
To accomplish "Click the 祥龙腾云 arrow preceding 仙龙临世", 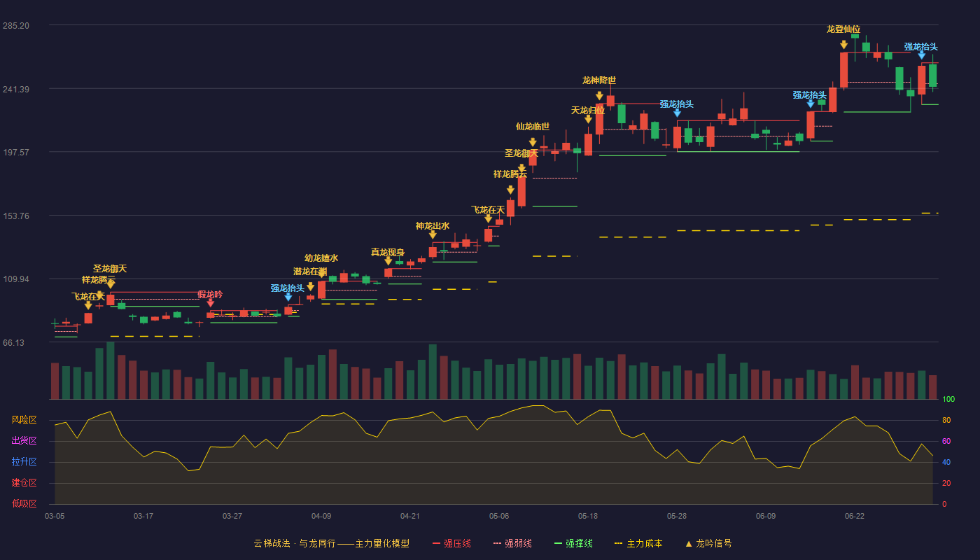I will (510, 190).
